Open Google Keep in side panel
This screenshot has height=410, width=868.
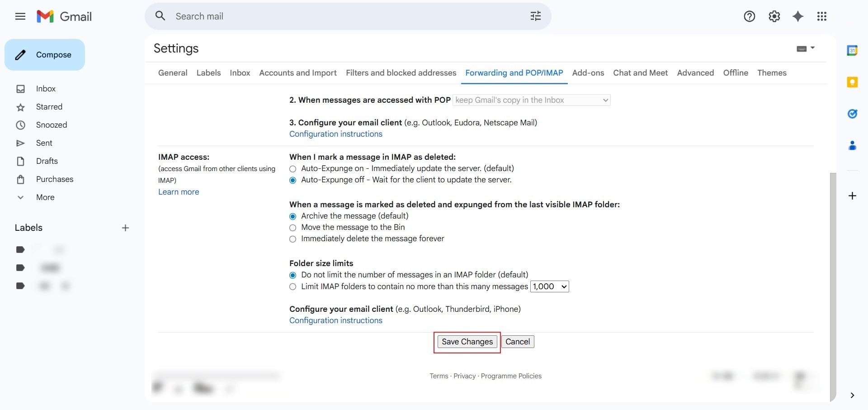point(852,82)
